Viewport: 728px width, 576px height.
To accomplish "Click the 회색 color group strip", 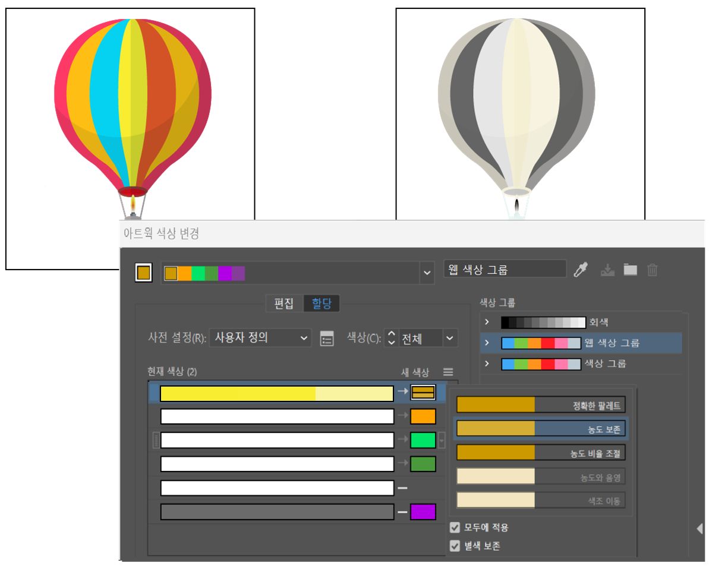I will 543,322.
